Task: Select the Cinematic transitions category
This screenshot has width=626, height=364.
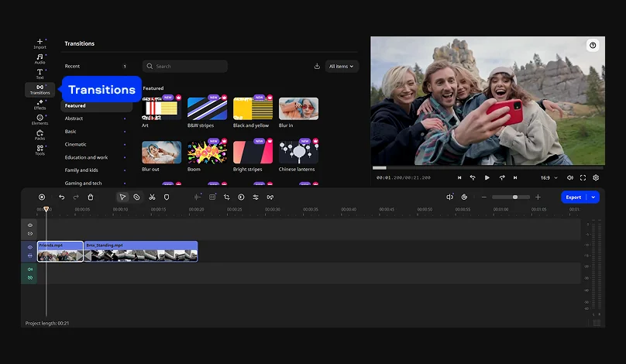Action: point(76,144)
